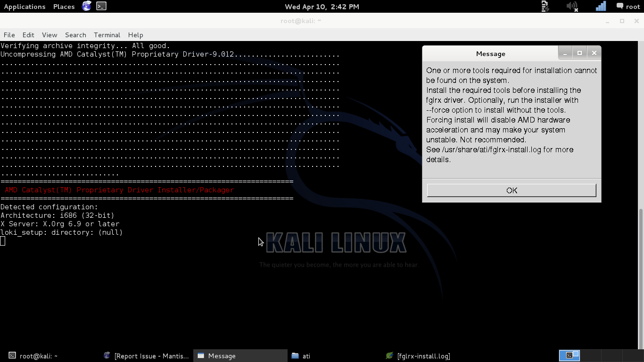Select the Message window in taskbar

click(x=240, y=356)
